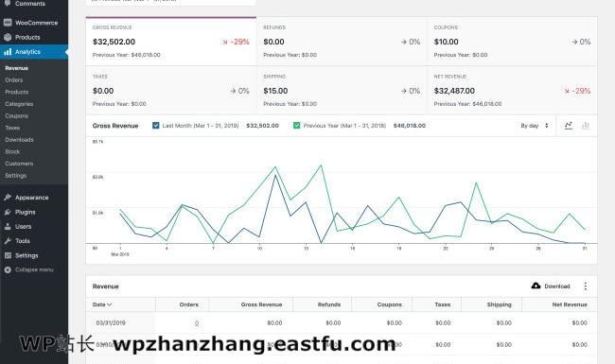Click the WooCommerce sidebar icon
The width and height of the screenshot is (615, 364).
[x=8, y=23]
